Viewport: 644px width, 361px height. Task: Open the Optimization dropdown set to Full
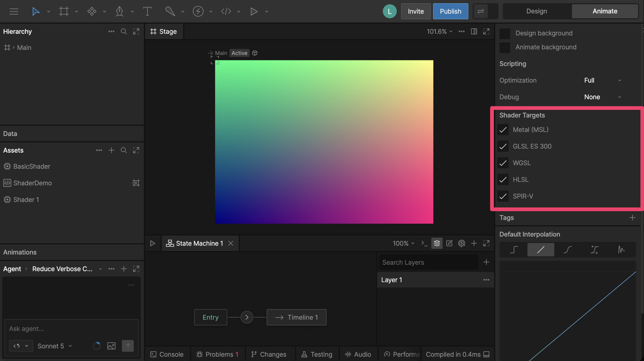603,80
